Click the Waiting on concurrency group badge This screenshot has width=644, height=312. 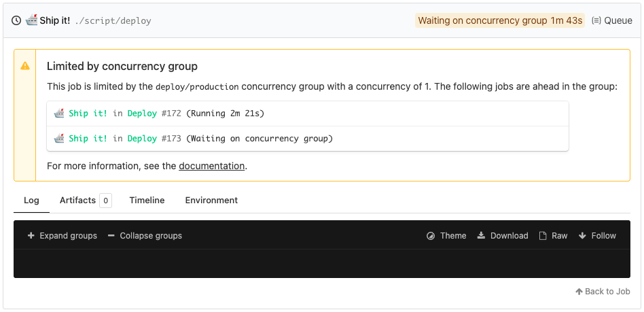click(x=500, y=20)
